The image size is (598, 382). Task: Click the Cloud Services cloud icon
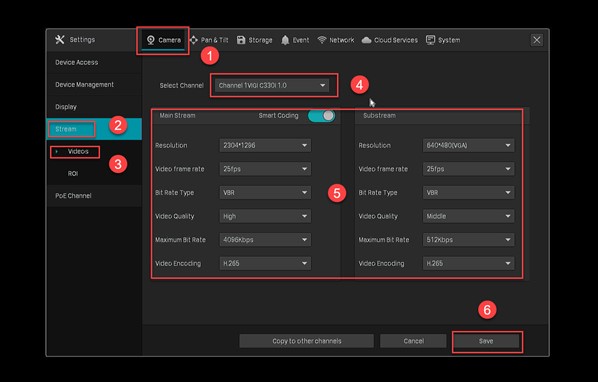point(367,40)
